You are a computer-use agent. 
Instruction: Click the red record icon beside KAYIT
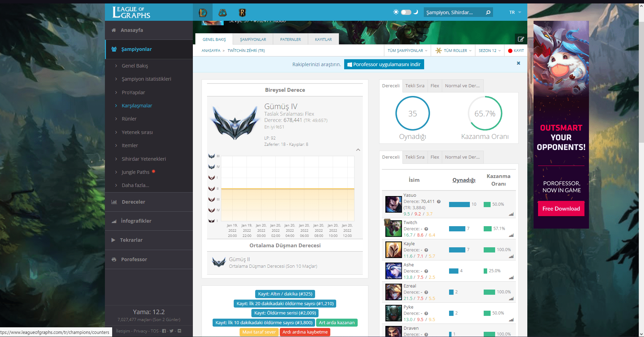[510, 51]
